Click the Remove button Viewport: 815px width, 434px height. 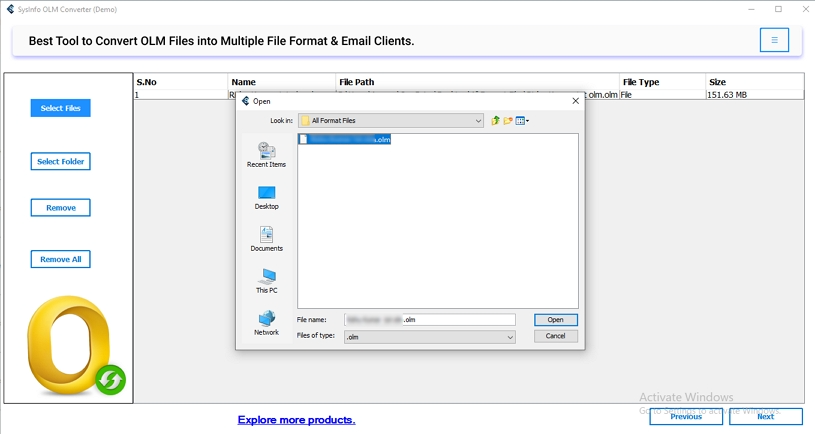[60, 208]
